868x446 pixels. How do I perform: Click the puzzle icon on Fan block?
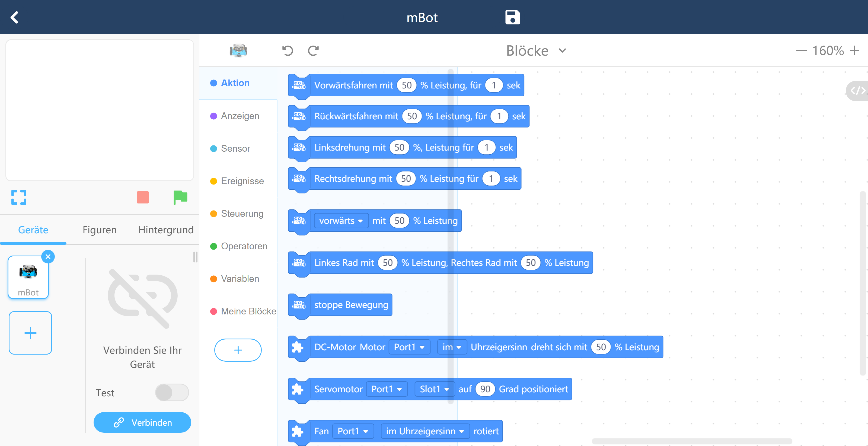point(298,432)
